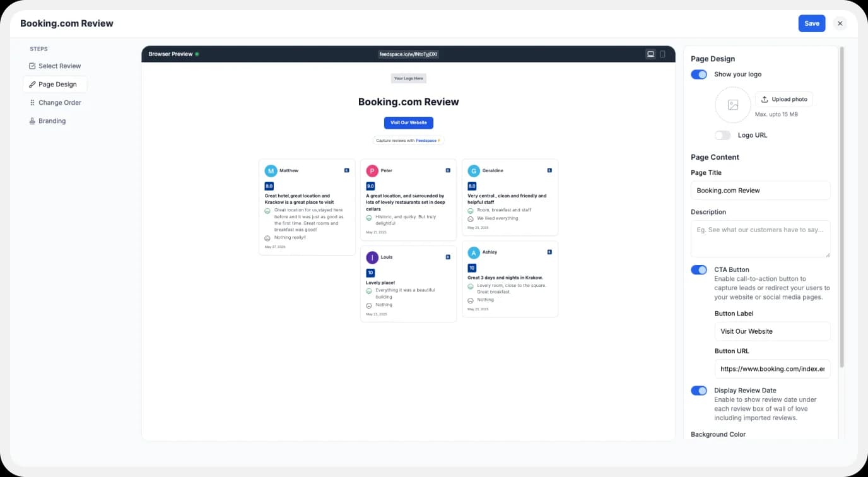Open the Background Color picker
Image resolution: width=868 pixels, height=477 pixels.
718,434
